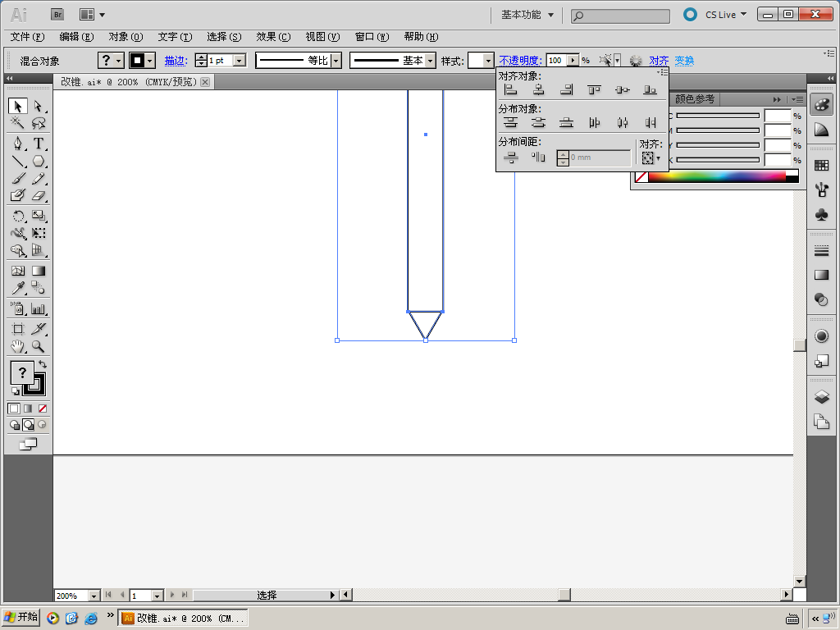Pick the Column Graph tool
This screenshot has width=840, height=630.
[x=38, y=308]
